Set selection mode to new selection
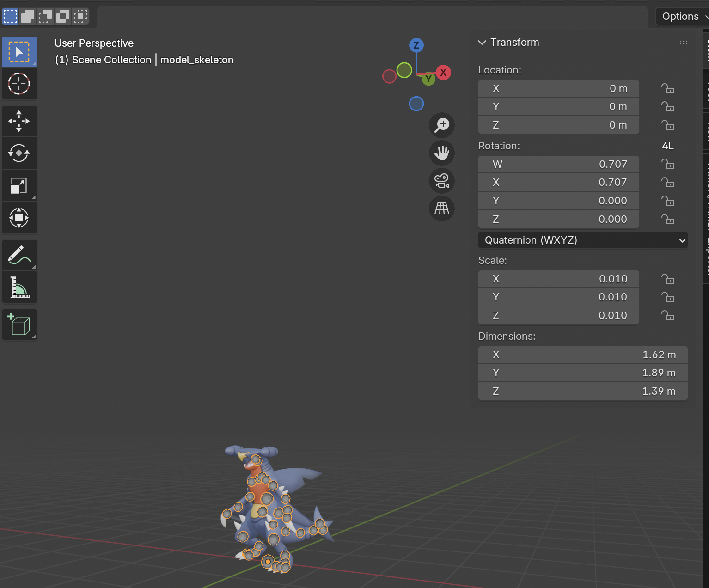The image size is (709, 588). tap(10, 16)
